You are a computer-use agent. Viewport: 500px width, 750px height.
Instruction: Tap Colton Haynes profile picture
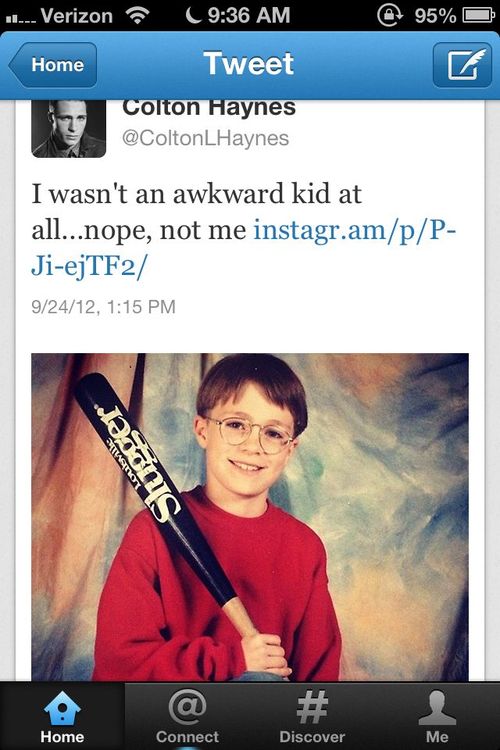tap(68, 128)
